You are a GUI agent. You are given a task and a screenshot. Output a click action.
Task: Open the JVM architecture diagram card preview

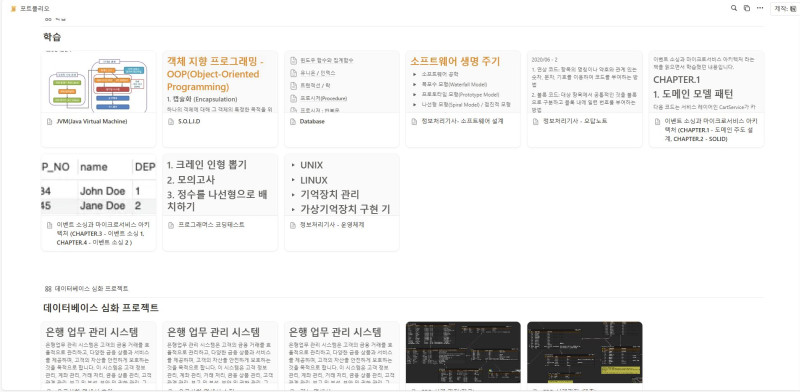(x=98, y=82)
